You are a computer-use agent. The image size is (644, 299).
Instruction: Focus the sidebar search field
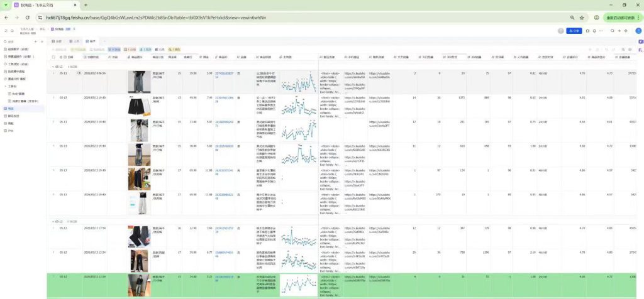tap(18, 41)
